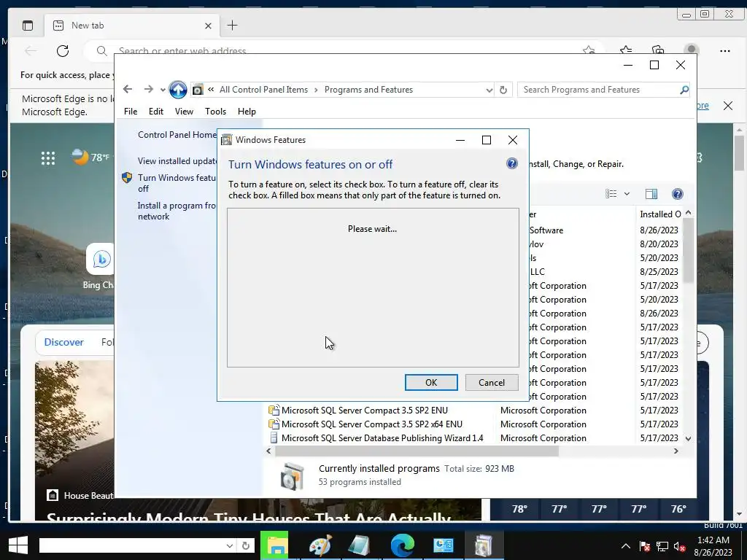Show hidden system tray icons
This screenshot has width=747, height=560.
click(x=626, y=546)
